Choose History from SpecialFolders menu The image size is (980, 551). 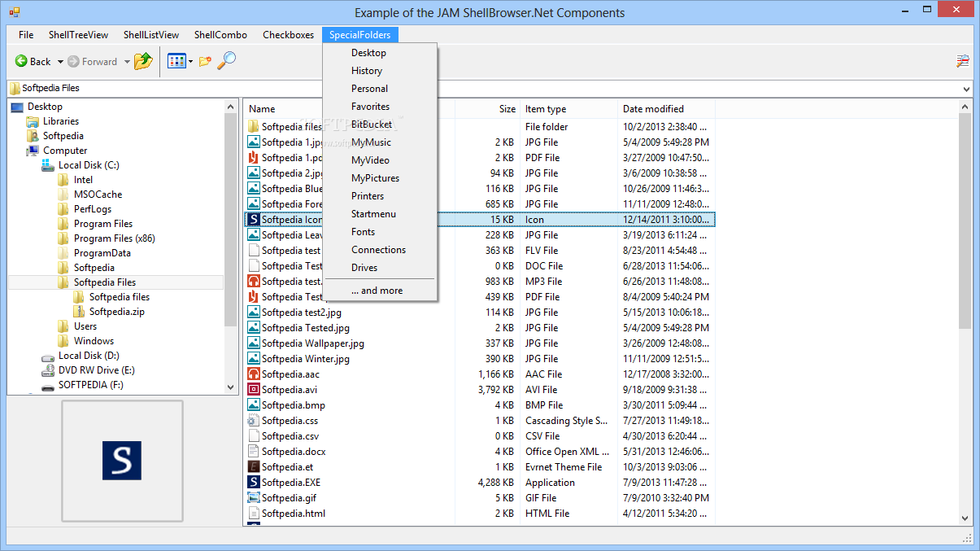[x=380, y=71]
